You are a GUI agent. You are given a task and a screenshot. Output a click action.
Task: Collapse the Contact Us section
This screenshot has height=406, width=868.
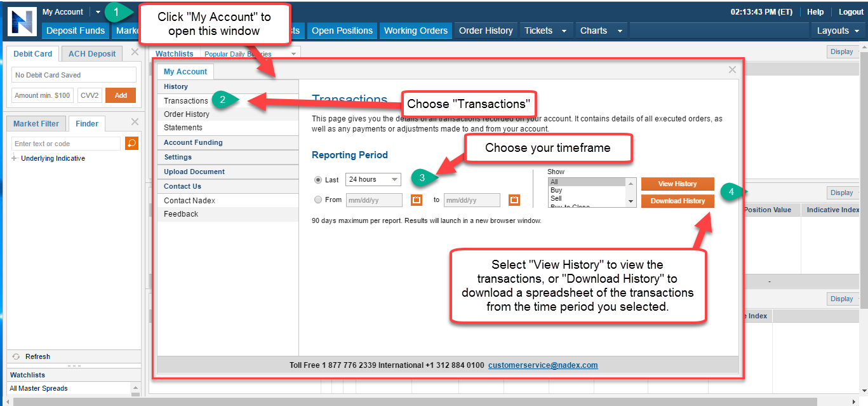(228, 186)
